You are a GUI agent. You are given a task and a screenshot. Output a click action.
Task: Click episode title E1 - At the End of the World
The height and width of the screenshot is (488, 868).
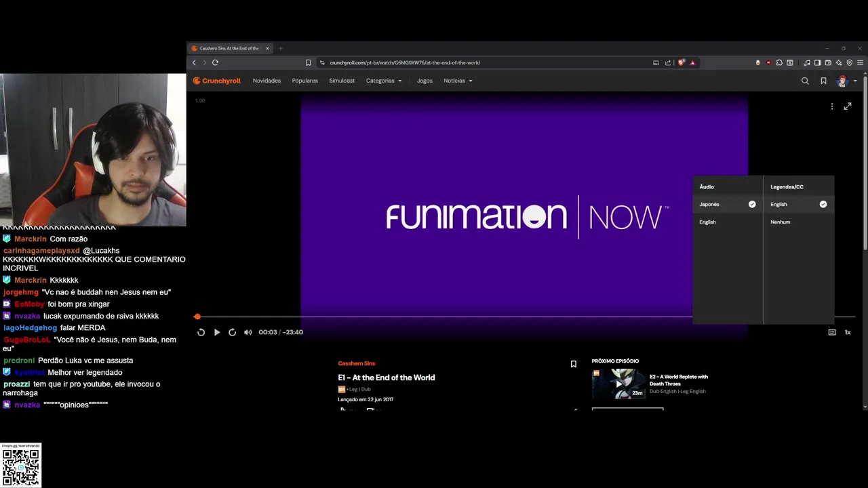(x=387, y=378)
